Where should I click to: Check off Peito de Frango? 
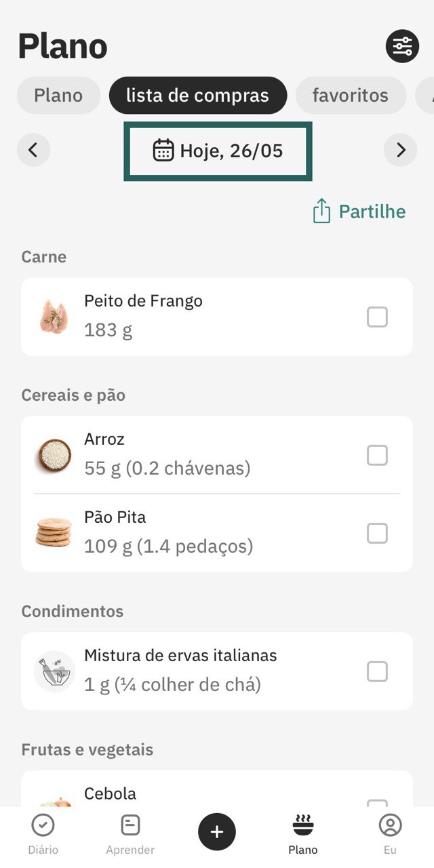pos(377,317)
